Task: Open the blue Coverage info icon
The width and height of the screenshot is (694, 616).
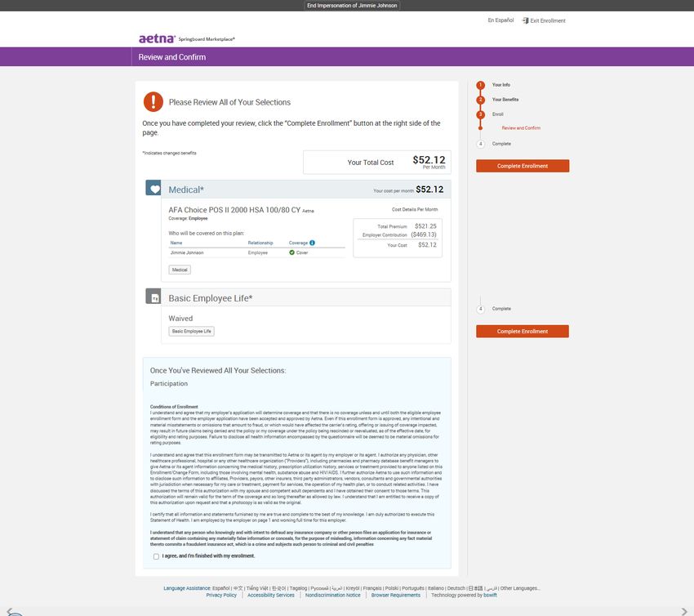Action: [312, 243]
